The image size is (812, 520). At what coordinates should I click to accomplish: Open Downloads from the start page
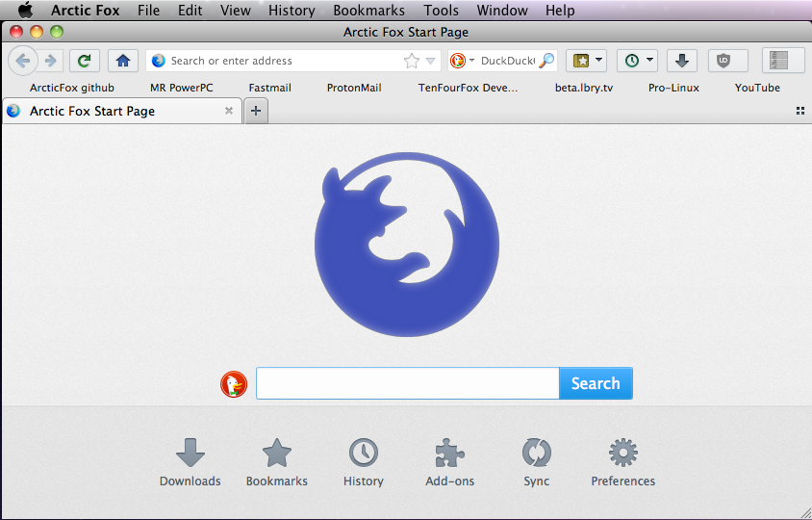click(x=190, y=462)
